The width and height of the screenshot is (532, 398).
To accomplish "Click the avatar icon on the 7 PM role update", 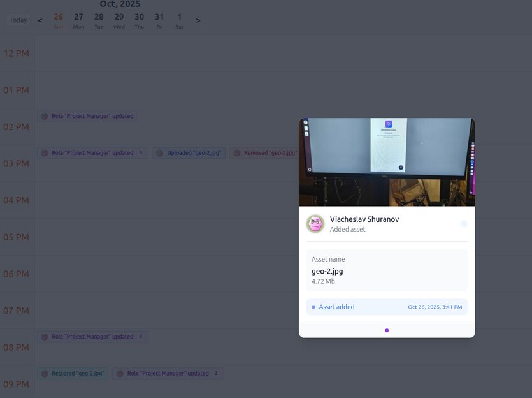I will pyautogui.click(x=44, y=336).
